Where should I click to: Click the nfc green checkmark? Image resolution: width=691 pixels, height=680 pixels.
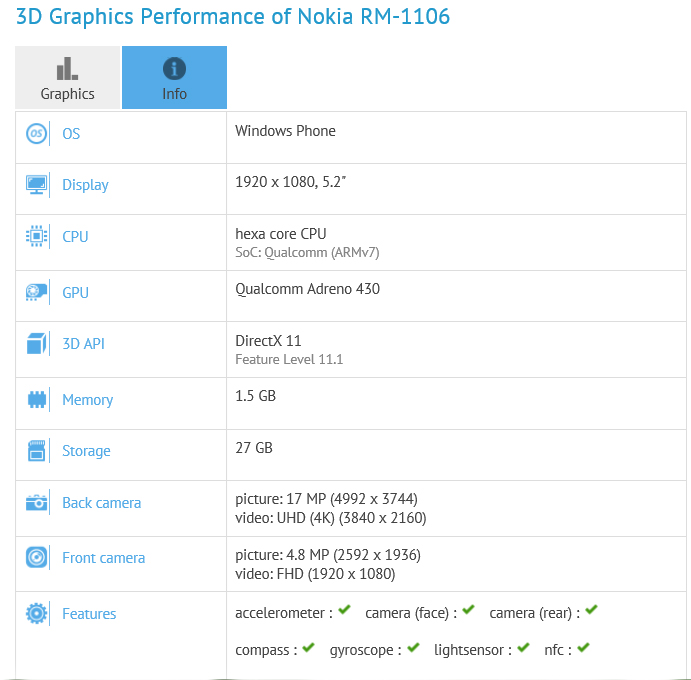point(583,648)
